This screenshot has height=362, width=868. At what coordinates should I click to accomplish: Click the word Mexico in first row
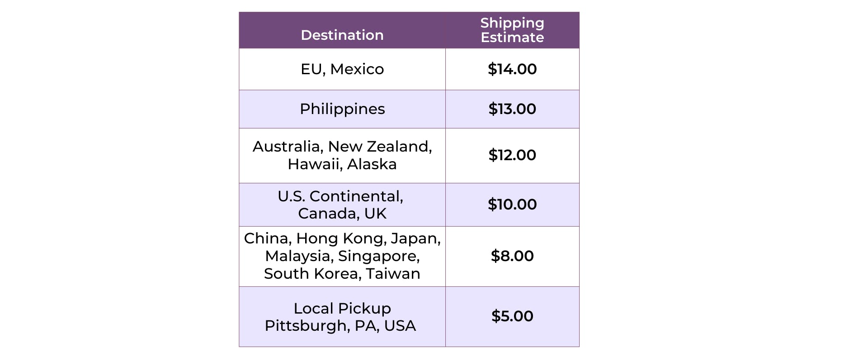(x=357, y=69)
